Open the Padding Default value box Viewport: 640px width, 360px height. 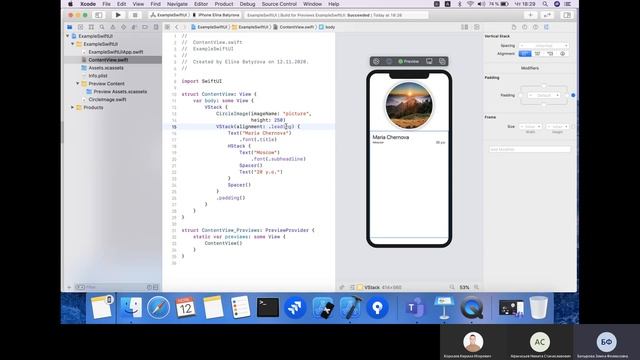pyautogui.click(x=544, y=95)
